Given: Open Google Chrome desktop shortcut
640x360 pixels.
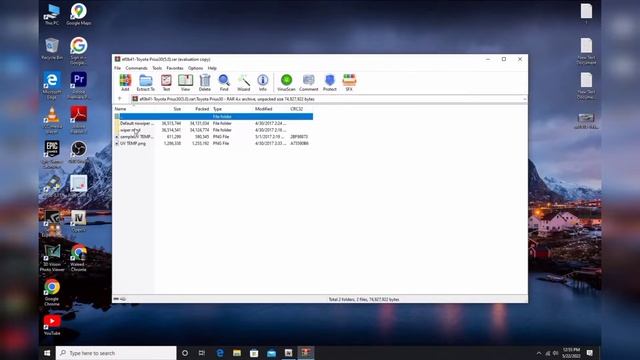Looking at the screenshot, I should (x=52, y=292).
